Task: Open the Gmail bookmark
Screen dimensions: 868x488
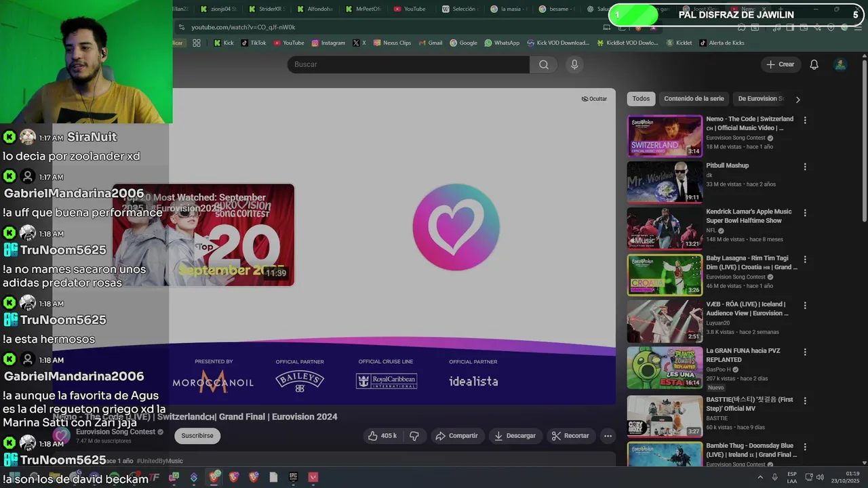Action: point(431,43)
